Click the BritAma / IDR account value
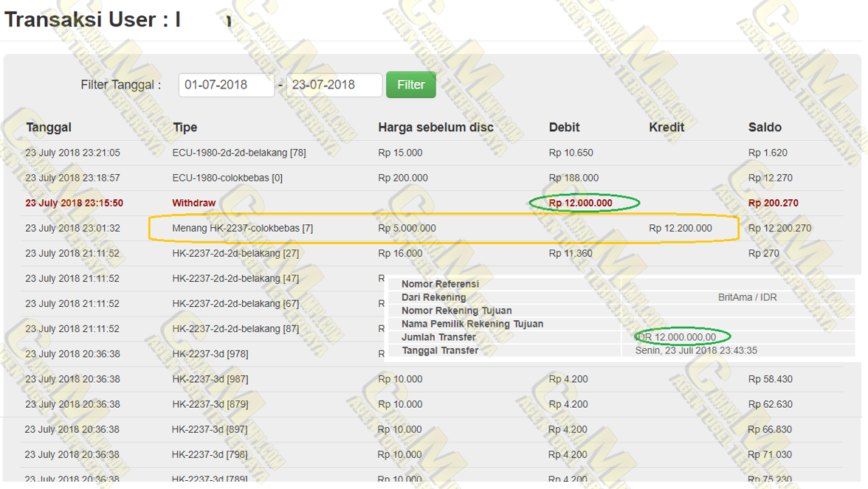 click(x=747, y=298)
